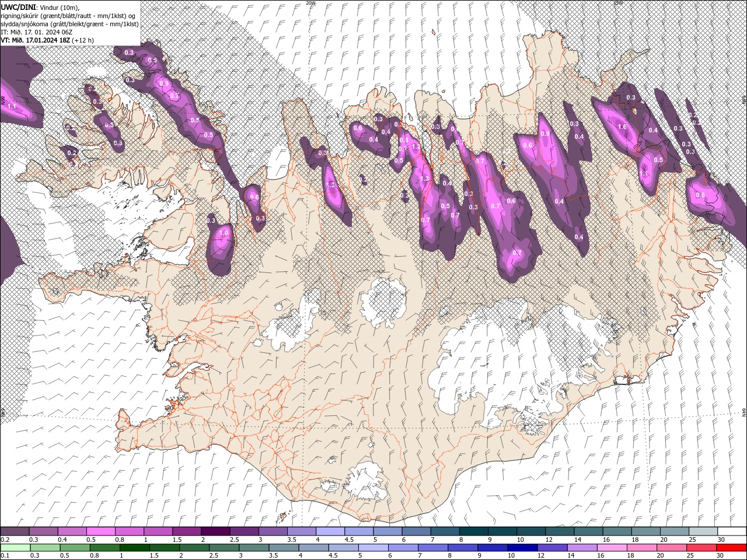Click the rigning/skúrir legend description line
Screen dimensions: 747x560
(67, 16)
